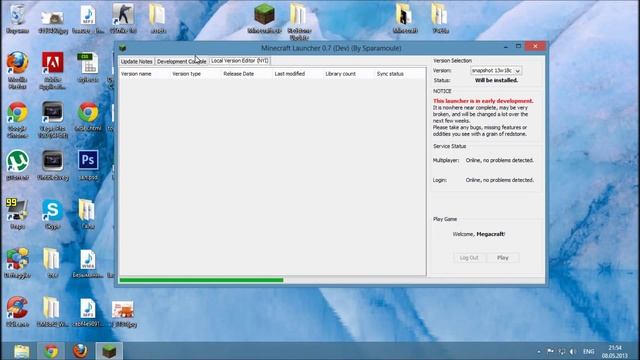Close the Minecraft Launcher window
Viewport: 640px width, 360px height.
535,47
